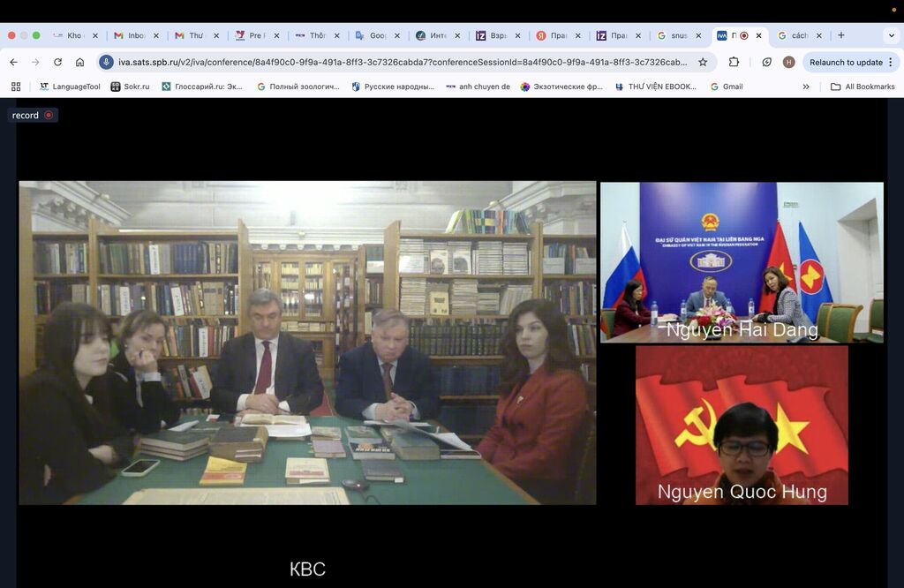Open the bookmarks apps grid icon
Image resolution: width=904 pixels, height=588 pixels.
[x=16, y=87]
